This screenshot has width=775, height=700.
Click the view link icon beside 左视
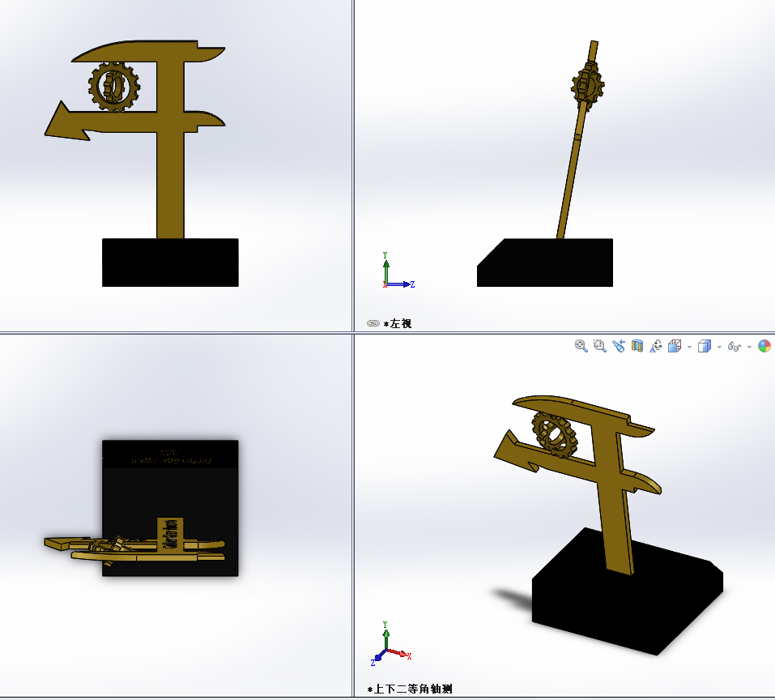[373, 323]
